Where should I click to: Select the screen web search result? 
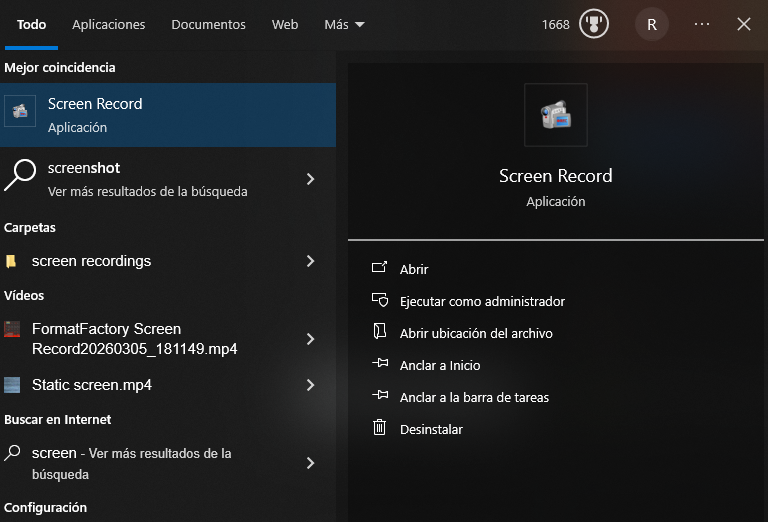click(x=168, y=463)
